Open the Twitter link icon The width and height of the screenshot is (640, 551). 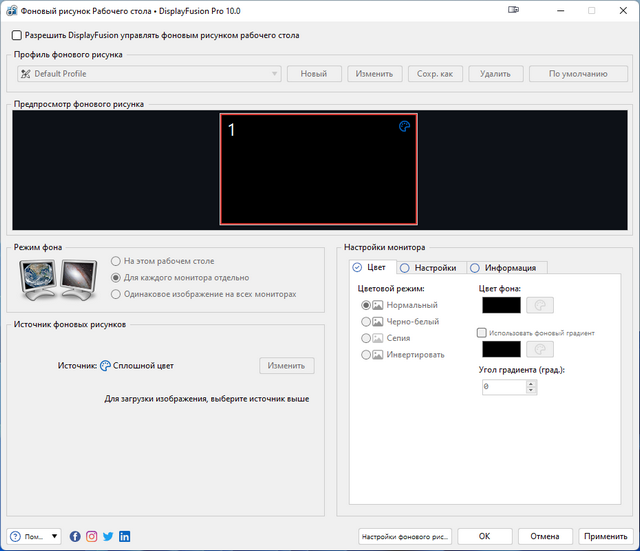[x=108, y=536]
